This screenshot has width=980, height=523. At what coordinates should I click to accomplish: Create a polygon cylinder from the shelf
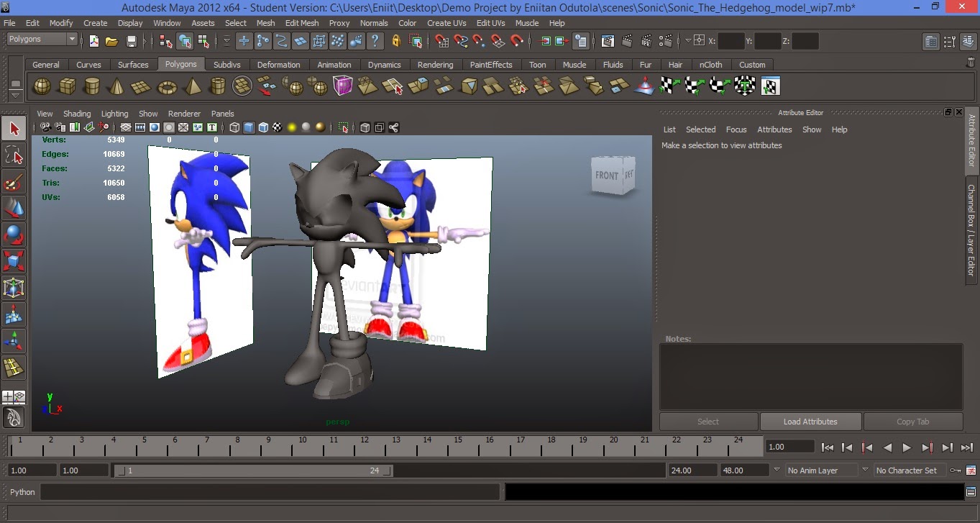pyautogui.click(x=92, y=87)
